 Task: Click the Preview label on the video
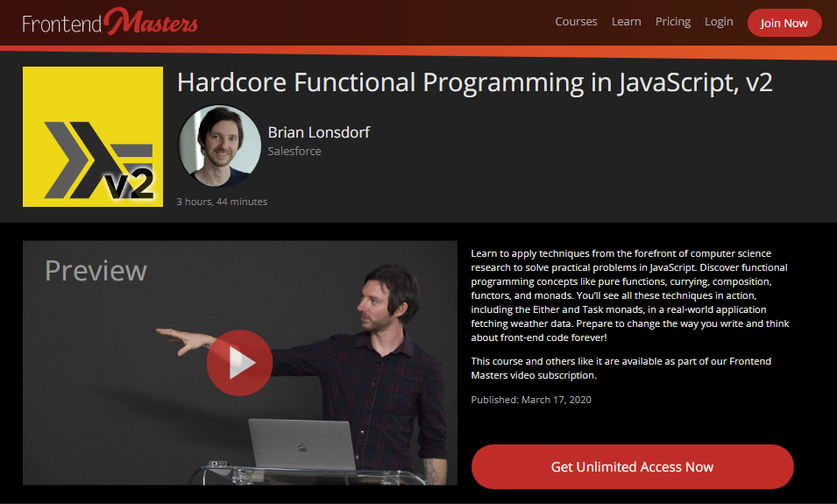pyautogui.click(x=96, y=271)
